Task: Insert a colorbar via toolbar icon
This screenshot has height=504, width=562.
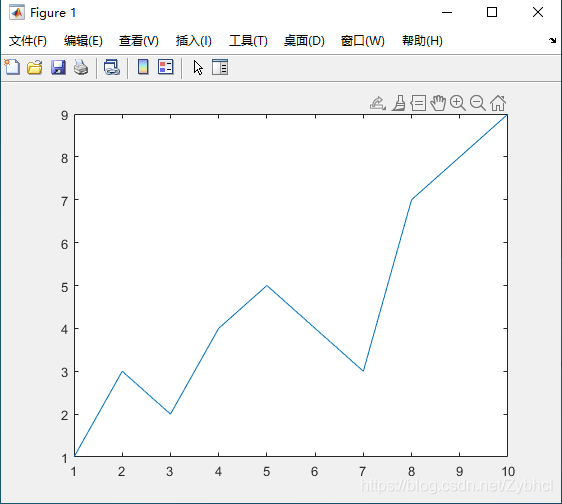Action: [x=143, y=67]
